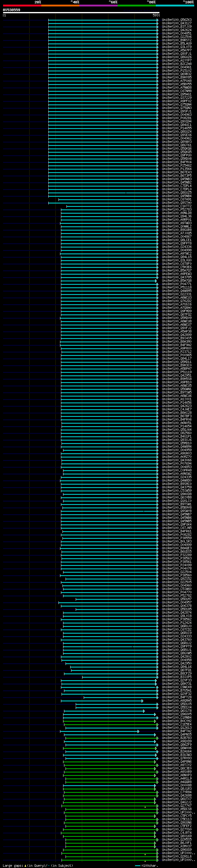The height and width of the screenshot is (868, 197).
Task: Select hit label UniRef100_Q12613
Action: (x=177, y=728)
